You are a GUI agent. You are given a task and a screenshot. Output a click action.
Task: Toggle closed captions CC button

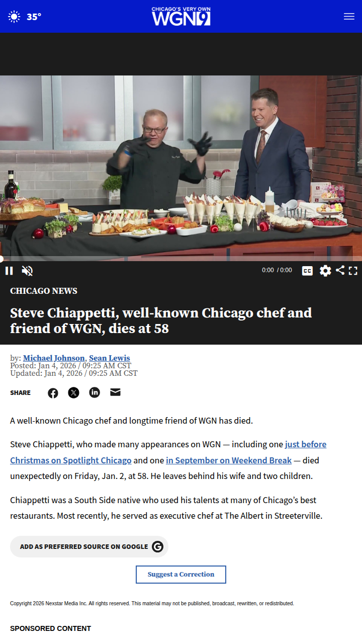[307, 271]
